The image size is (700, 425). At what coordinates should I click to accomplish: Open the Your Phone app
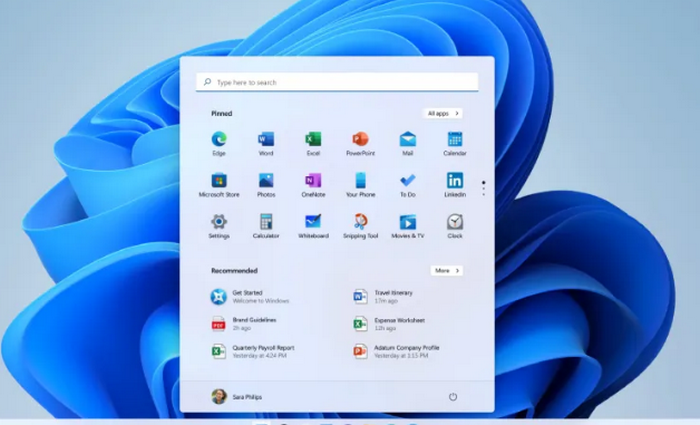pyautogui.click(x=360, y=185)
